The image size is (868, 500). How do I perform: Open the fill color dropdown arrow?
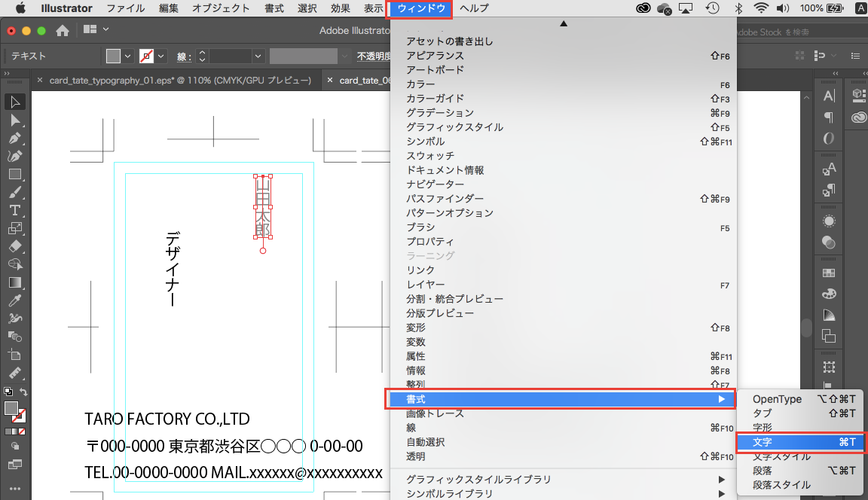coord(127,56)
